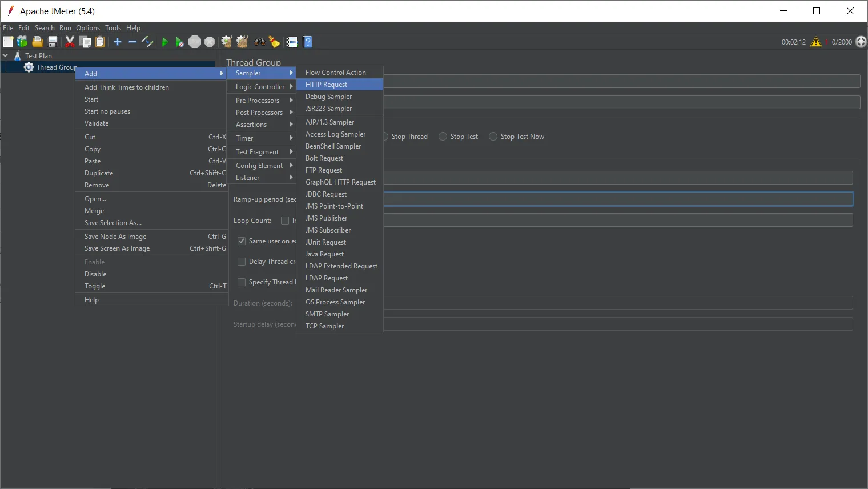Enable the Delay Thread creation checkbox
The image size is (868, 489).
pos(242,262)
